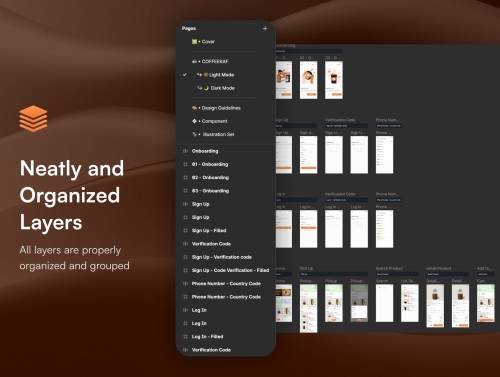The height and width of the screenshot is (377, 500).
Task: Click the Pick Up section label on canvas
Action: tap(306, 268)
